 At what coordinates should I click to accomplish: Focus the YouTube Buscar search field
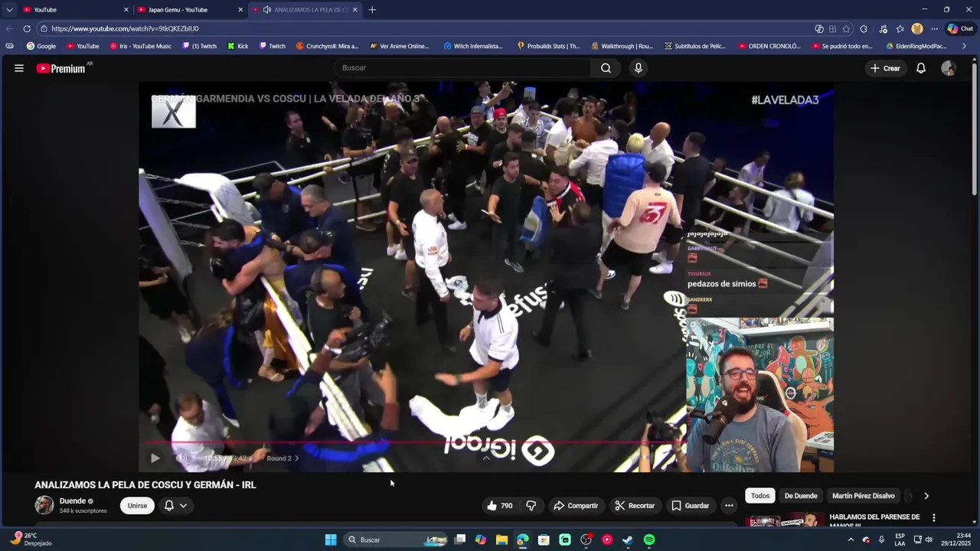(462, 68)
